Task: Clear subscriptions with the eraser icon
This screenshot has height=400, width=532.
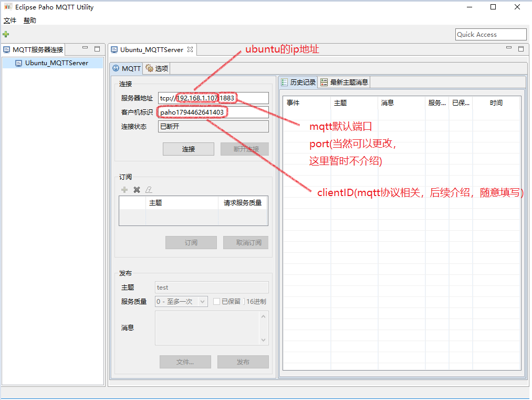Action: click(x=149, y=190)
